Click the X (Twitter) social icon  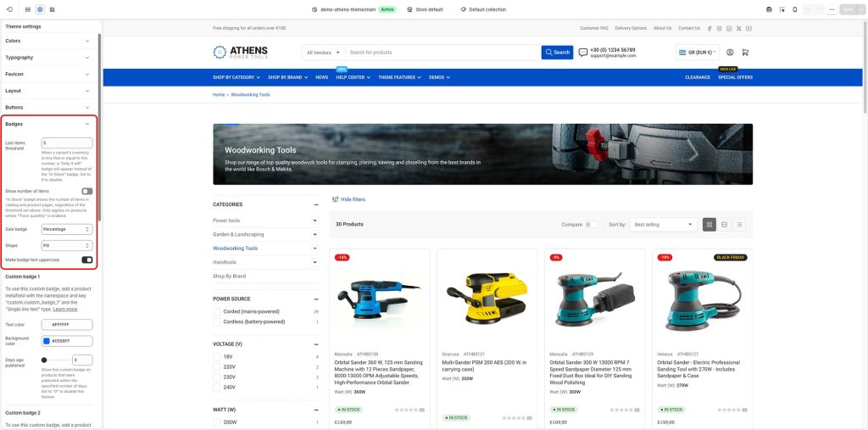coord(738,28)
